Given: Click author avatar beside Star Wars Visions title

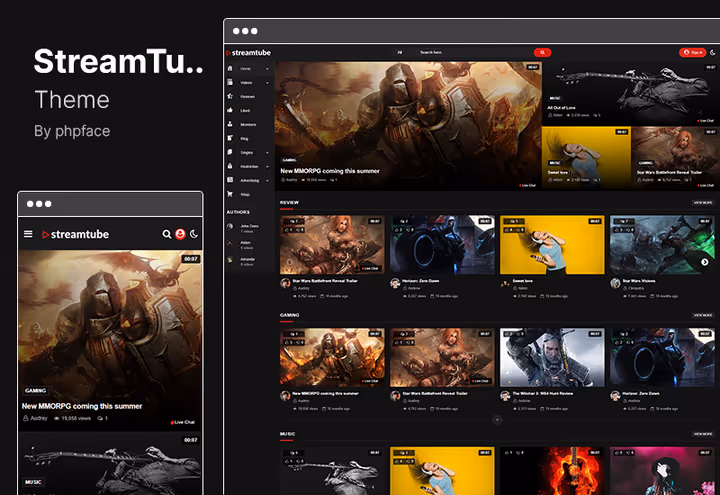Looking at the screenshot, I should [615, 283].
